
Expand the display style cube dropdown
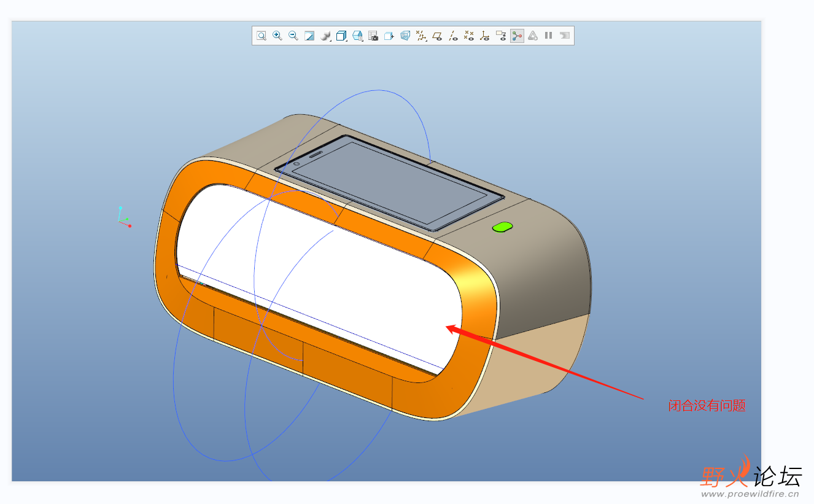pos(342,36)
